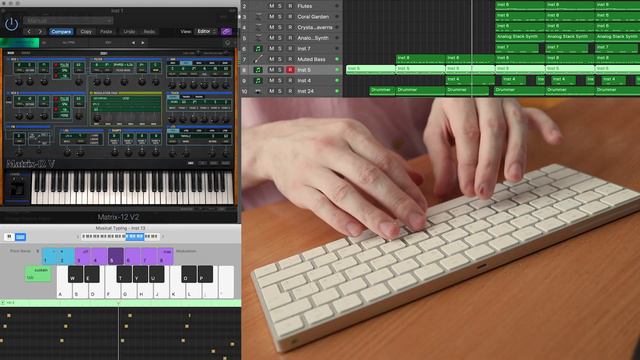The width and height of the screenshot is (640, 360).
Task: Solo the Inst 7 track
Action: click(x=280, y=49)
